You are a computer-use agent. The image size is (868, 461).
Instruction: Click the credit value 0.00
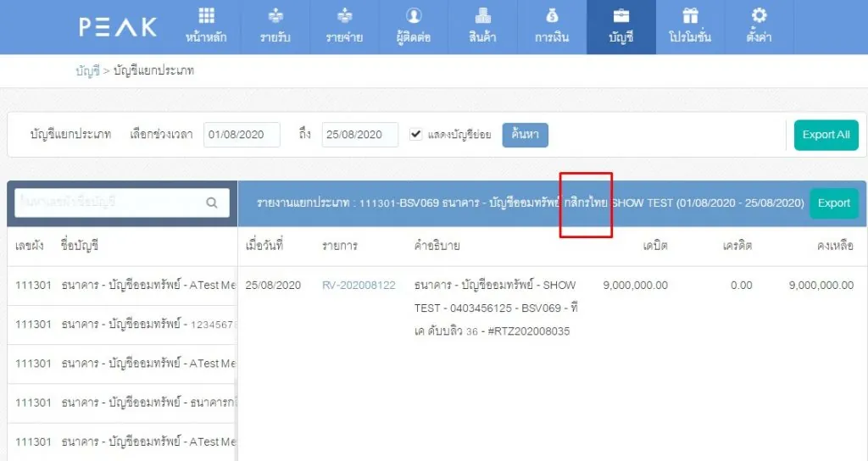[x=741, y=285]
